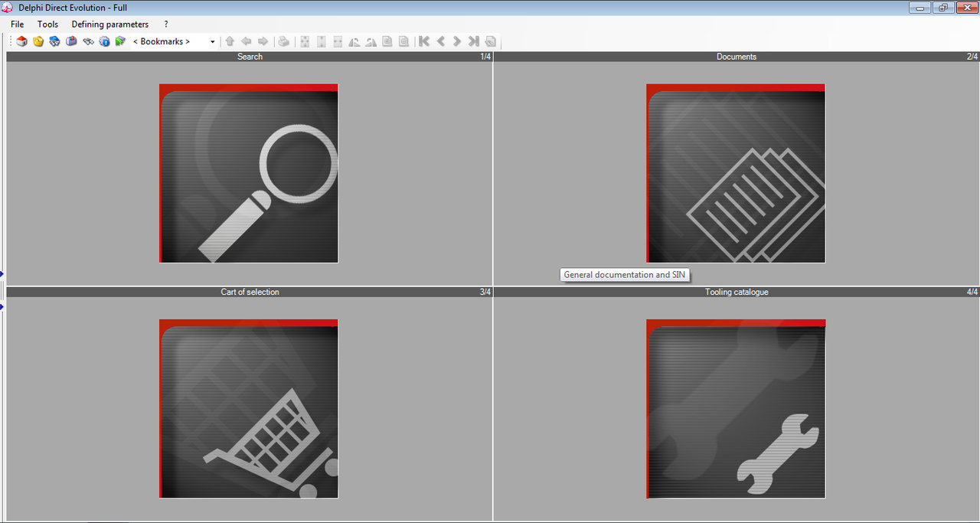
Task: Click the back left arrow icon
Action: click(x=247, y=41)
